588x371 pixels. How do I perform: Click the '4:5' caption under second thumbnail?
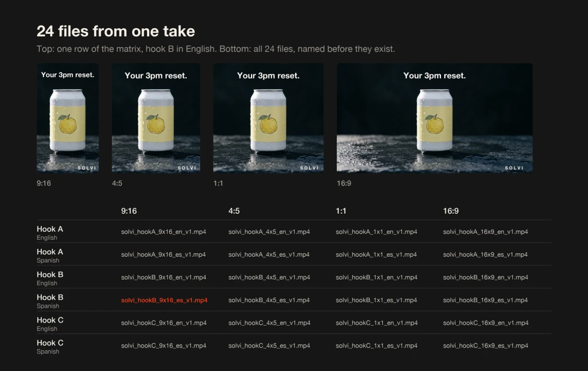pos(117,183)
